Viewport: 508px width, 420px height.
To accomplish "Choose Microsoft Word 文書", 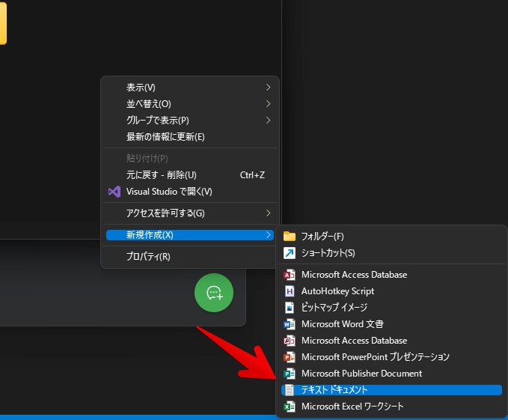I will (391, 324).
